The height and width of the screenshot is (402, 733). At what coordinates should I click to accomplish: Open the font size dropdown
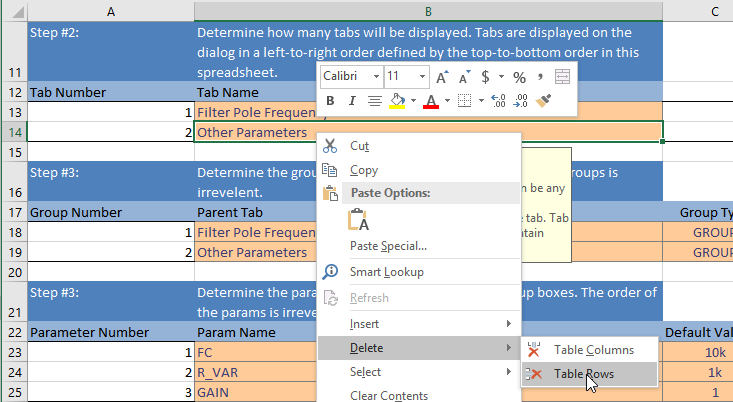click(x=422, y=77)
